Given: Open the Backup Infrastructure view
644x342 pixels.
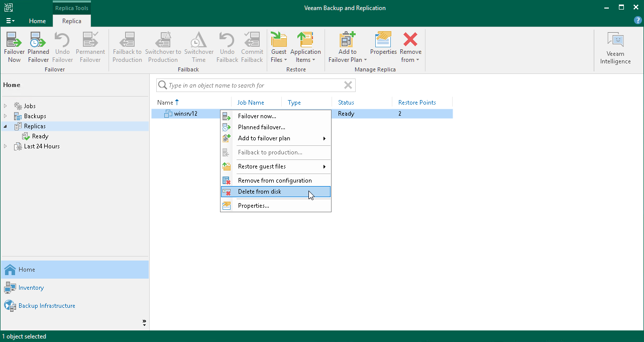Looking at the screenshot, I should [75, 306].
